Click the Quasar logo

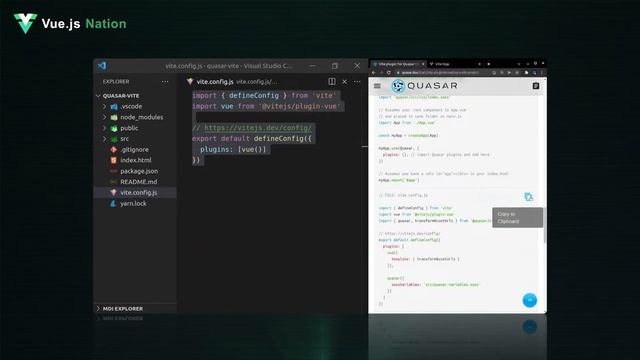(x=424, y=86)
